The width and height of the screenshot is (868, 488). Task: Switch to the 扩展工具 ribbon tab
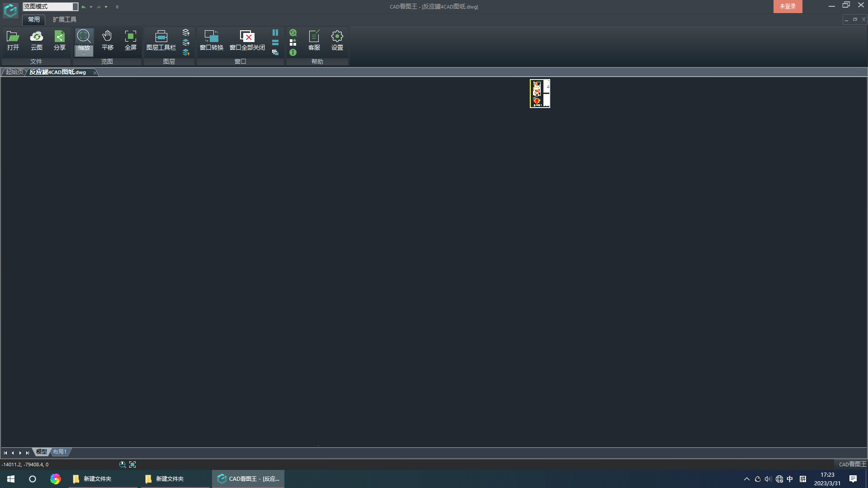[x=64, y=19]
